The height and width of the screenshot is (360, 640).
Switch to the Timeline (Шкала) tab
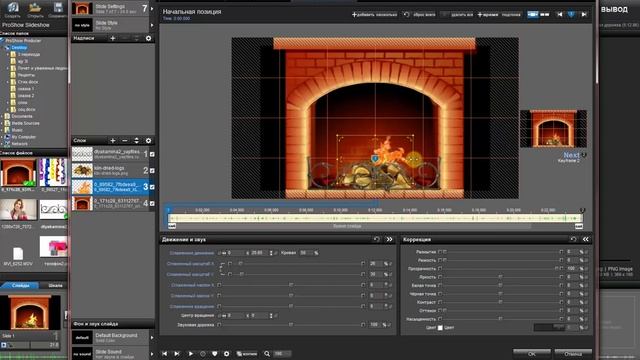(56, 285)
